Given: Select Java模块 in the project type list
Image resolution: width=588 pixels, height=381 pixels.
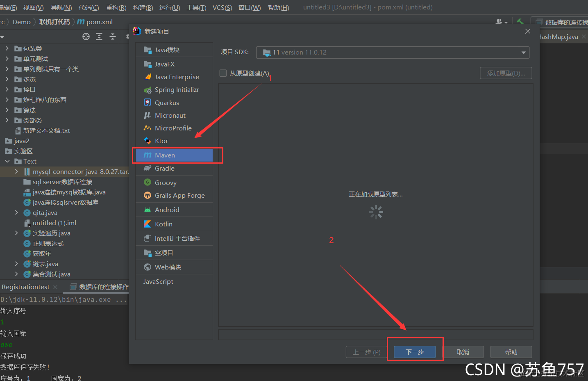Looking at the screenshot, I should click(x=174, y=50).
